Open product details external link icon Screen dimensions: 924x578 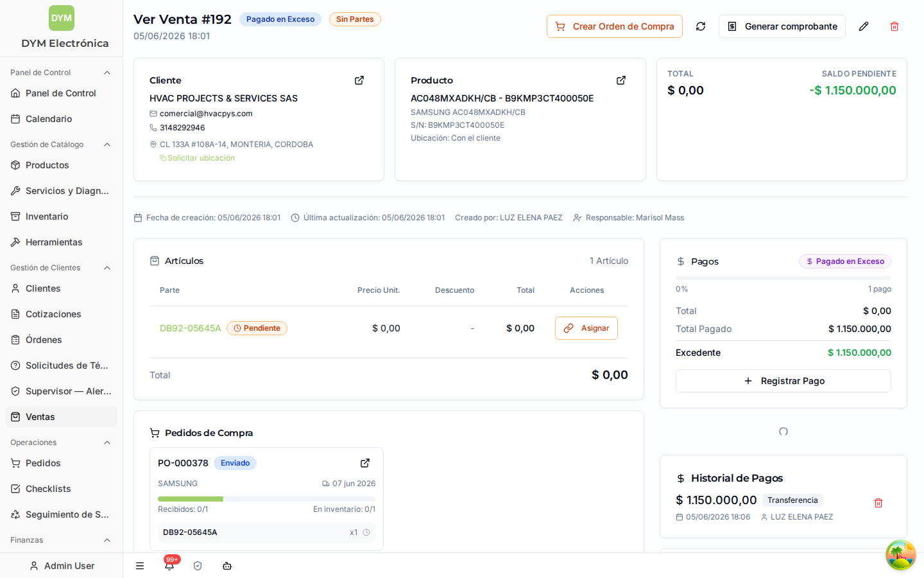point(621,80)
